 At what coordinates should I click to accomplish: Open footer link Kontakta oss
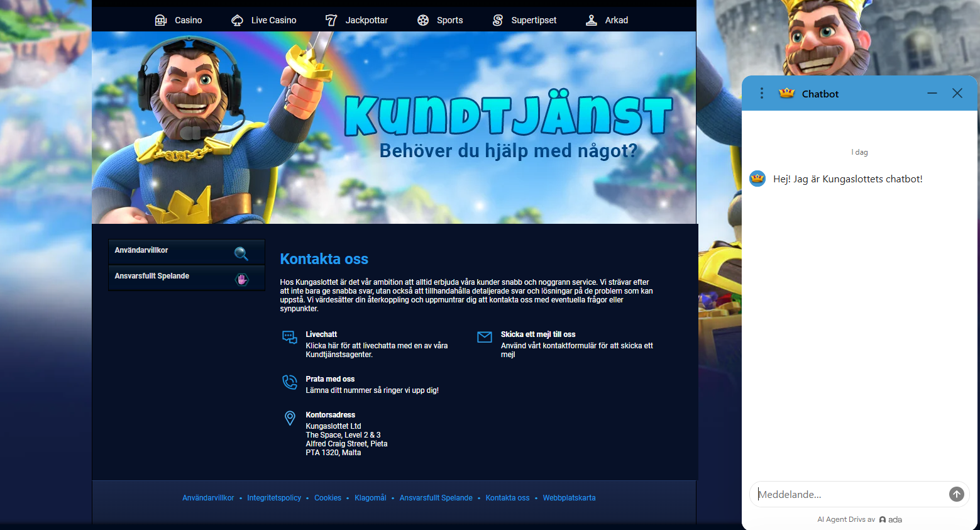pyautogui.click(x=507, y=498)
